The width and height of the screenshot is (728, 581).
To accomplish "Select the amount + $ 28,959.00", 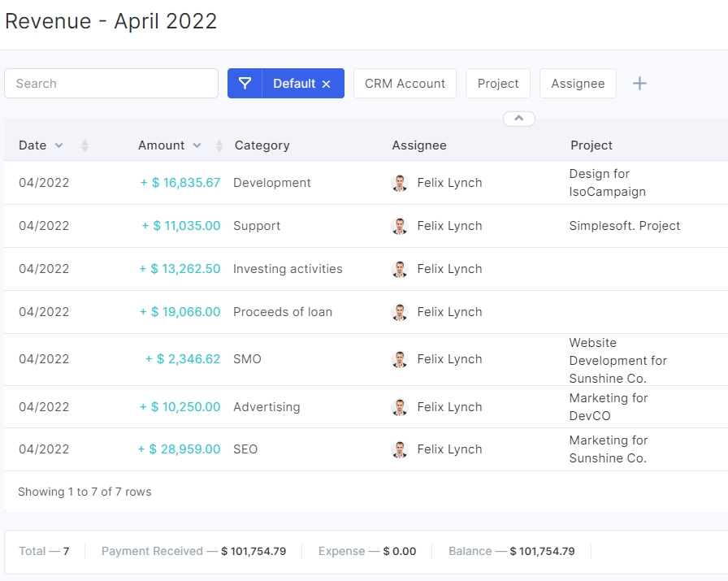I will coord(179,449).
